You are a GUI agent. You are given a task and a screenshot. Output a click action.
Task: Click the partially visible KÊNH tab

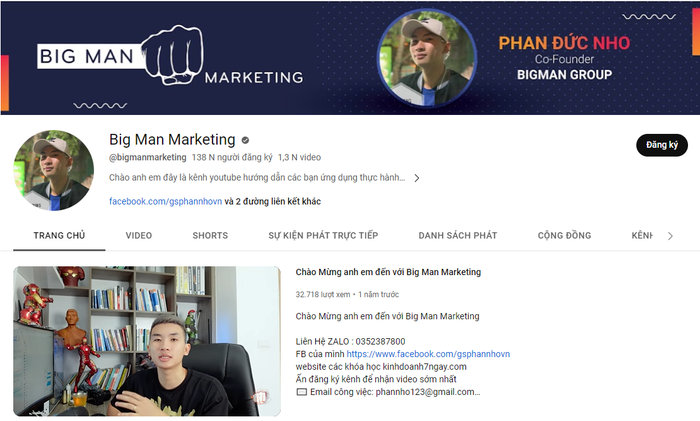(642, 235)
